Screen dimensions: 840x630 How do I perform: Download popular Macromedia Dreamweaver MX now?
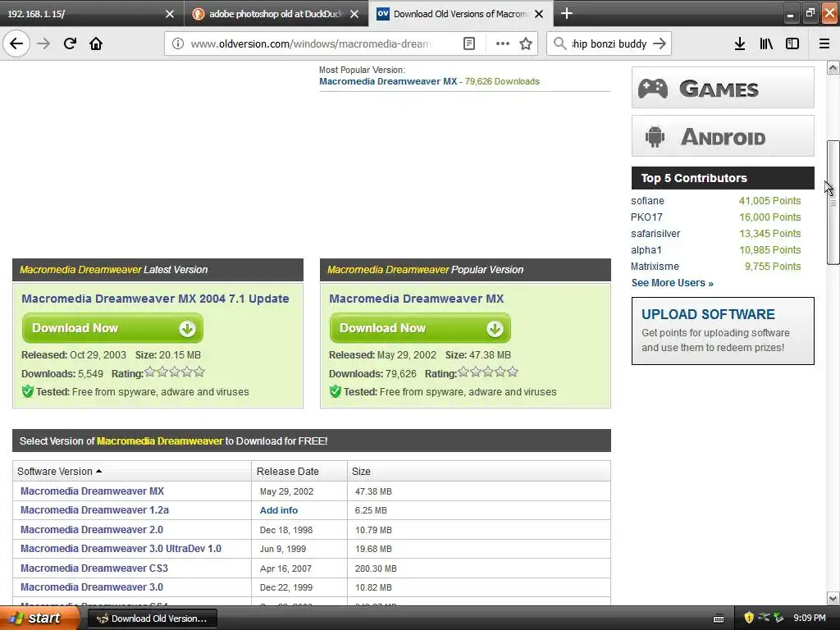coord(420,328)
